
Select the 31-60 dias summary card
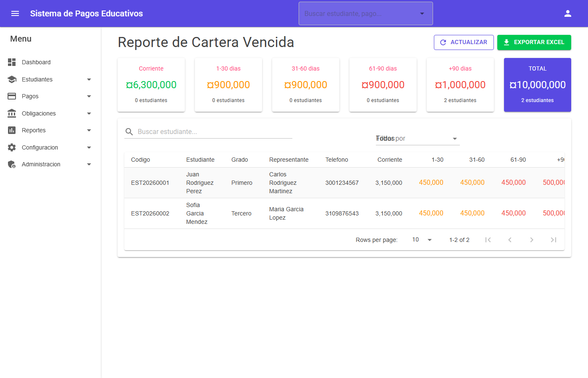(306, 85)
